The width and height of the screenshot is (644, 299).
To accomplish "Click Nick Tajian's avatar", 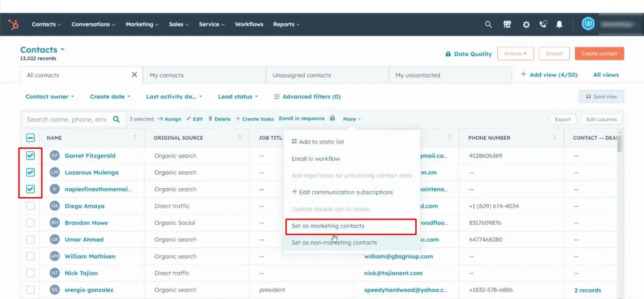I will [55, 273].
